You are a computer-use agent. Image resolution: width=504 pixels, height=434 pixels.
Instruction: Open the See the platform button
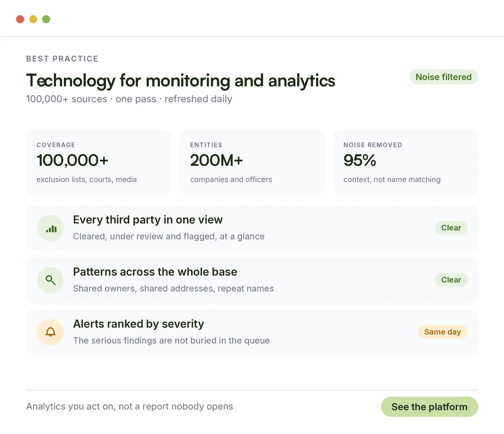[429, 407]
